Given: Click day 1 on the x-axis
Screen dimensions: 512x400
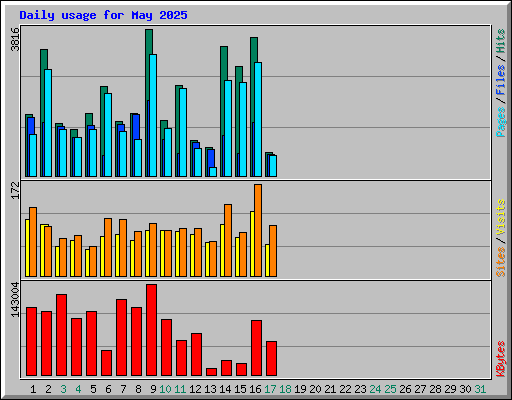Looking at the screenshot, I should pos(33,389).
